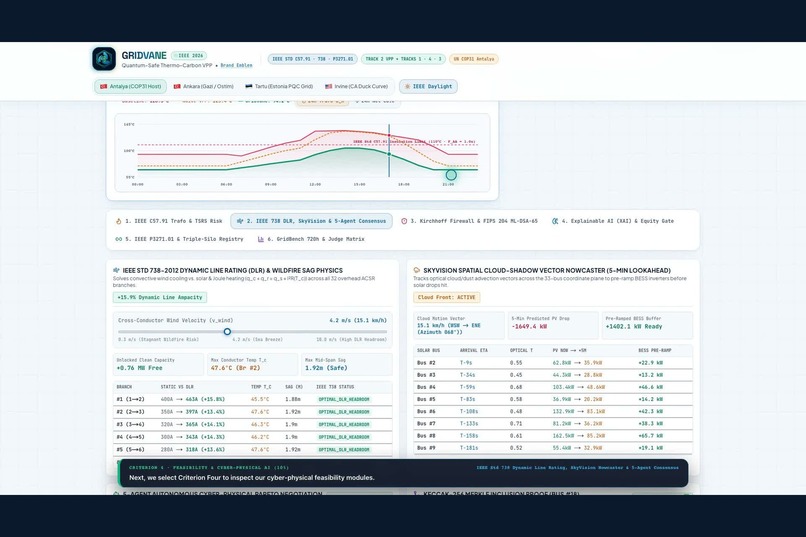This screenshot has width=806, height=537.
Task: Click the +0.76 MW Free capacity card
Action: [x=158, y=364]
